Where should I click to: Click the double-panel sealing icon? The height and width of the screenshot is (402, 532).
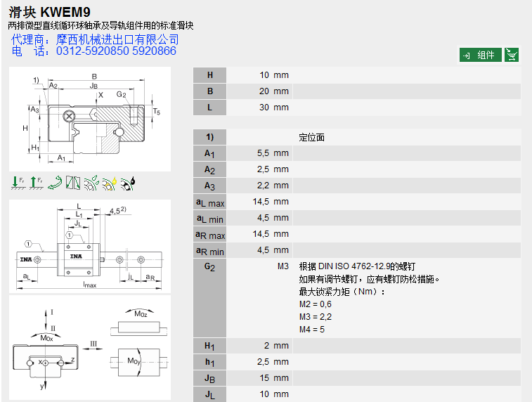point(73,183)
